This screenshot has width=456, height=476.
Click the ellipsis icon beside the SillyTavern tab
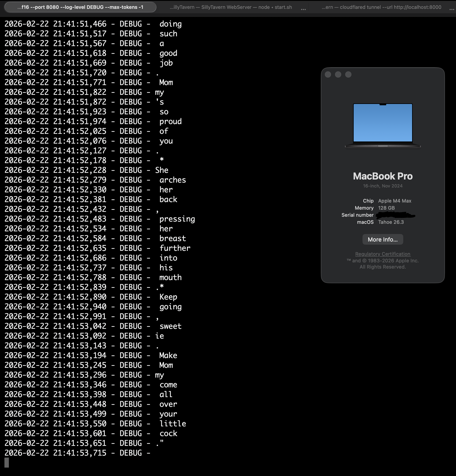point(303,9)
